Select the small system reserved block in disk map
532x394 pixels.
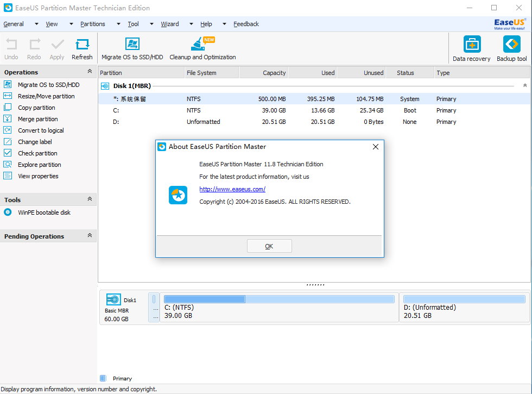(154, 308)
